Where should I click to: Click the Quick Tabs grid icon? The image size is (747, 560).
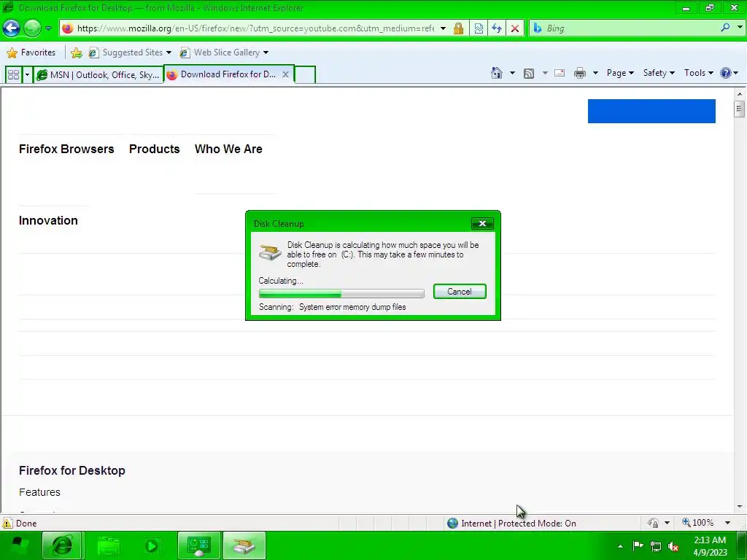[13, 75]
